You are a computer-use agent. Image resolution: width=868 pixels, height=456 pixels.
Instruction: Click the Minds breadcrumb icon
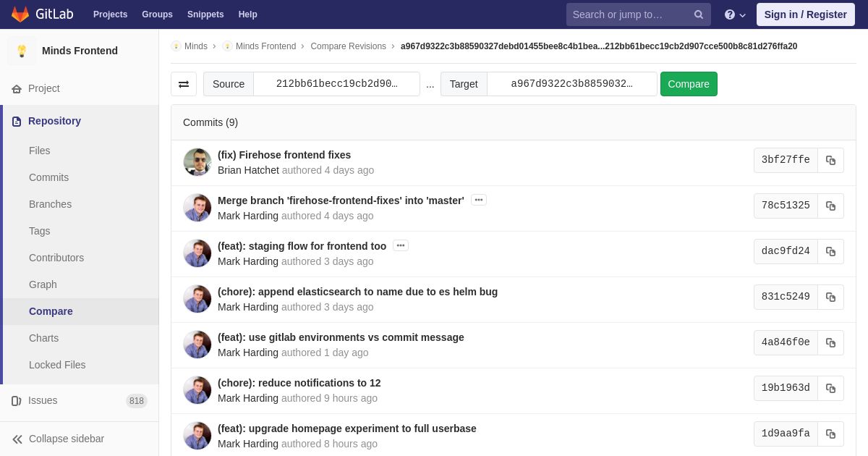(176, 46)
